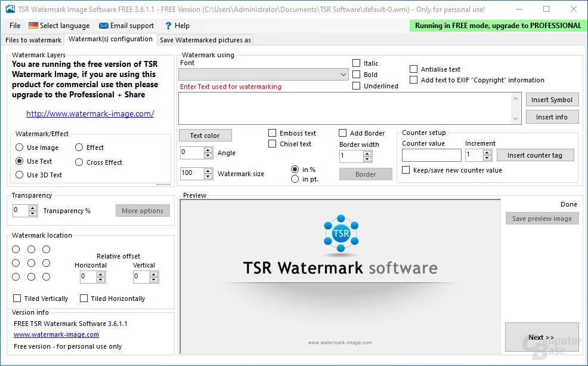Screen dimensions: 588x366
Task: Click the More options button
Action: [143, 211]
